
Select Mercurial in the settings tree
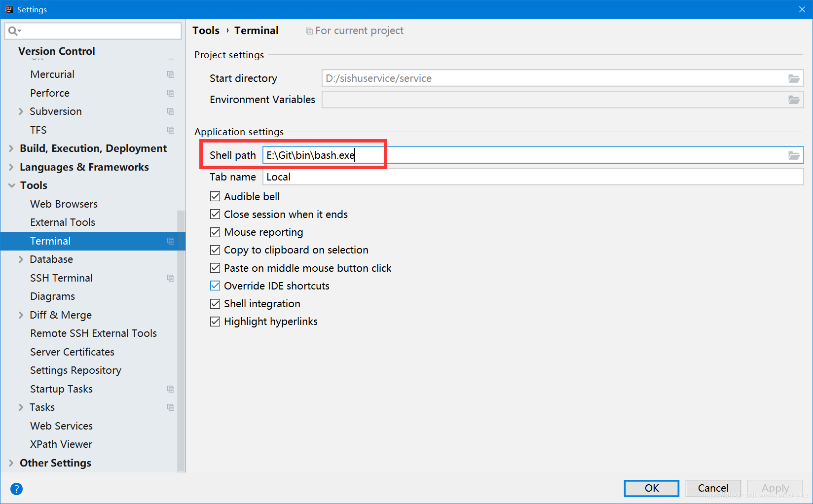(52, 74)
